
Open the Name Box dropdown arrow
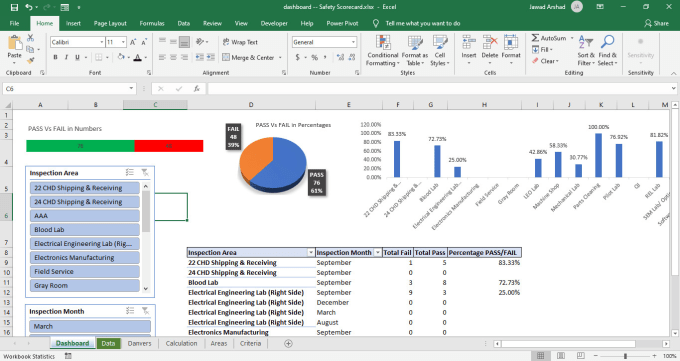(131, 89)
